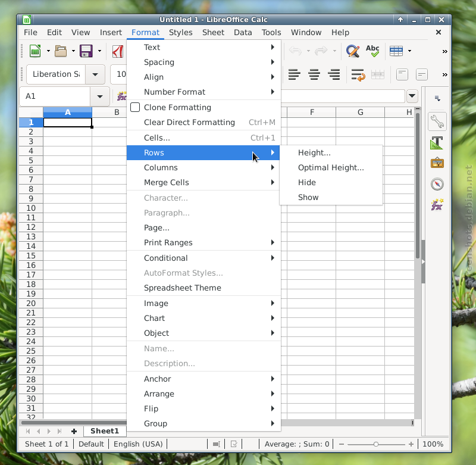Click the 100% zoom level
The image size is (476, 465).
click(x=433, y=444)
